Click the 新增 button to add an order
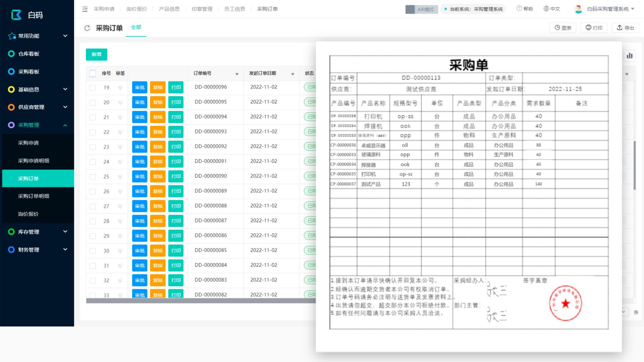Screen dimensions: 644x362 pos(96,54)
